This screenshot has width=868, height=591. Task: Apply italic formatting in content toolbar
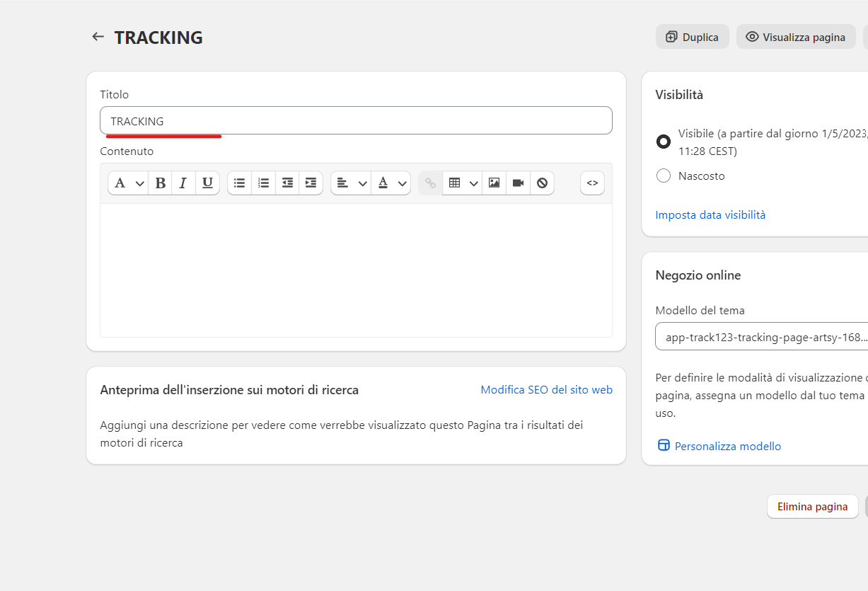[183, 183]
